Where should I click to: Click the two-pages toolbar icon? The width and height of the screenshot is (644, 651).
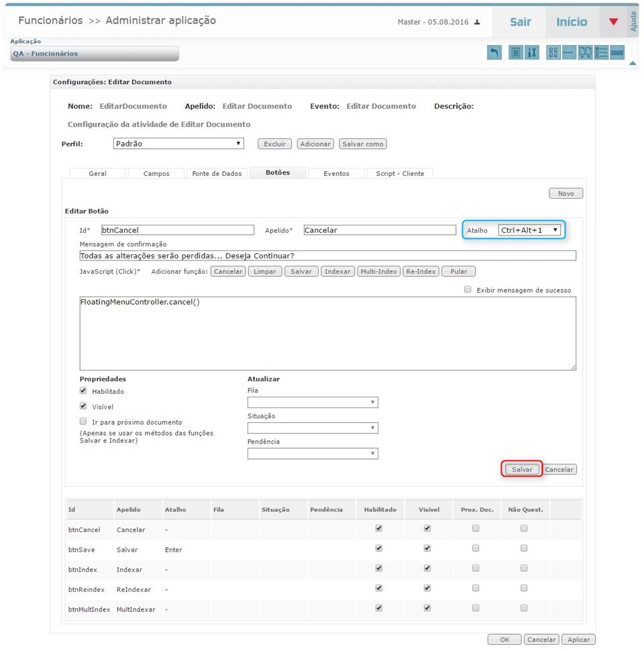tap(585, 52)
